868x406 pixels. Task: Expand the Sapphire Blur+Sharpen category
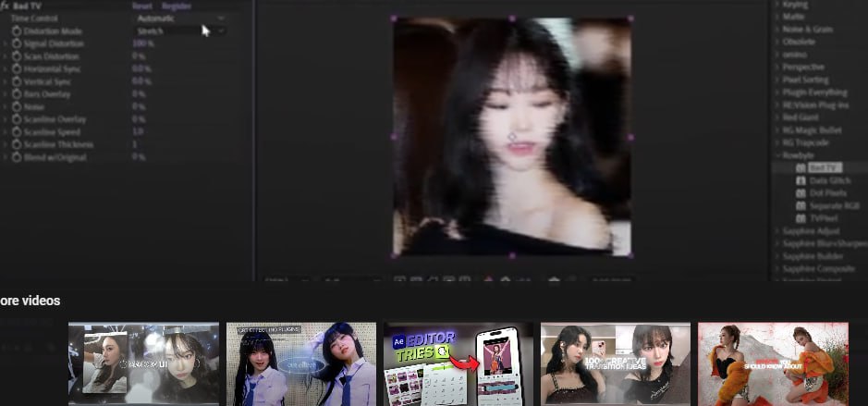[x=777, y=244]
